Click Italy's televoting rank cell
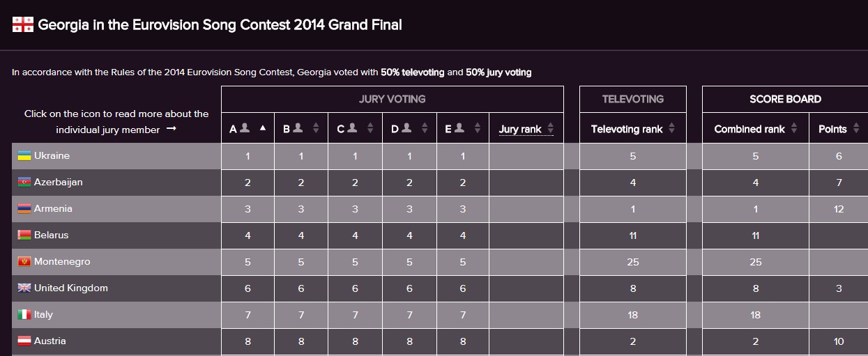868x356 pixels. 632,315
